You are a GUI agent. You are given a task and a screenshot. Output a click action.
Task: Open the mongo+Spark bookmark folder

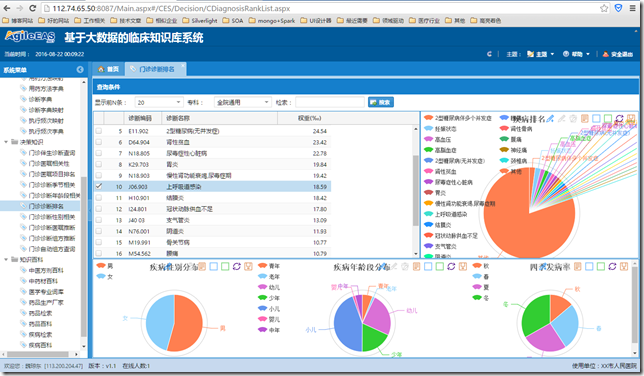[271, 21]
